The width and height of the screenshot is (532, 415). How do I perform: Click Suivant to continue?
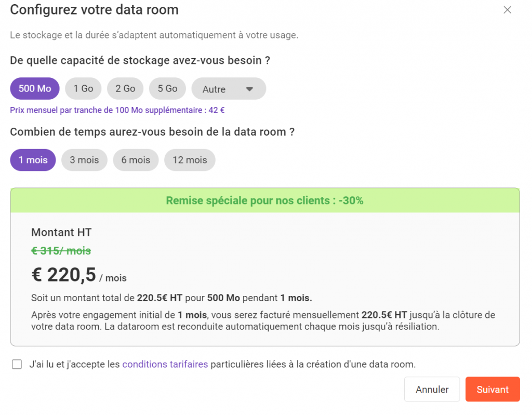tap(493, 390)
